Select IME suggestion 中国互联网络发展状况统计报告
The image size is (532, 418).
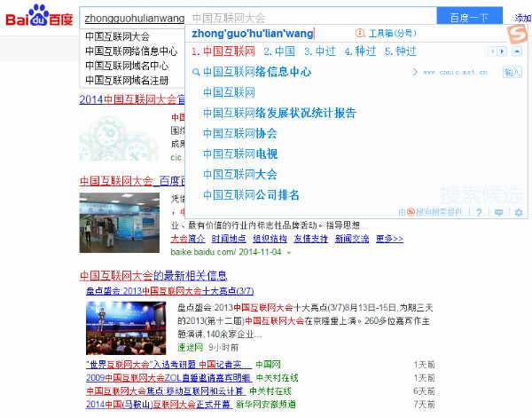pos(279,113)
